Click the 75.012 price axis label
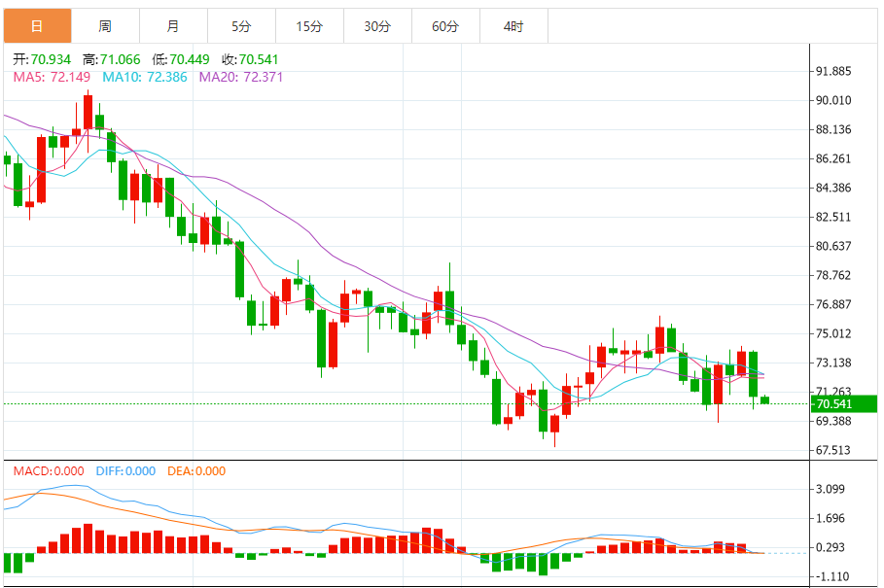884x588 pixels. [x=833, y=333]
